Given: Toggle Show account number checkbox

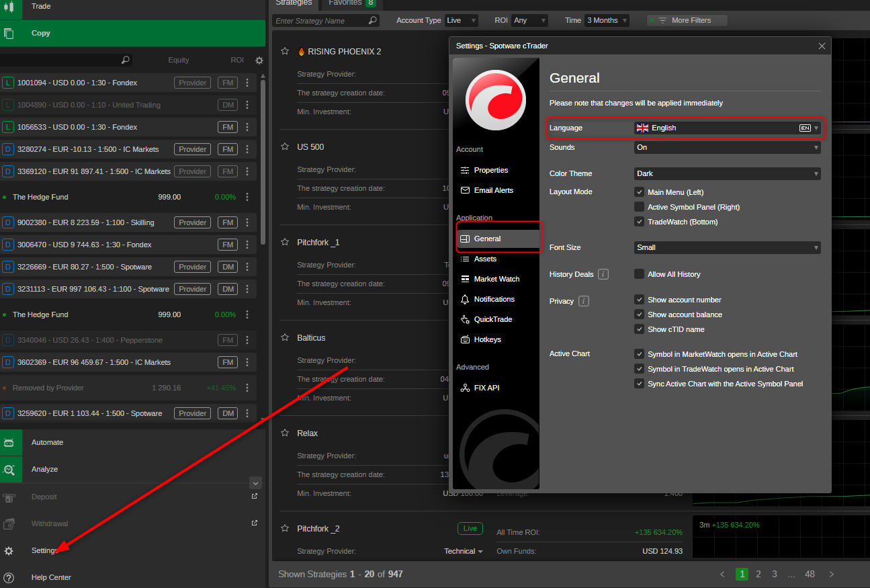Looking at the screenshot, I should coord(640,300).
